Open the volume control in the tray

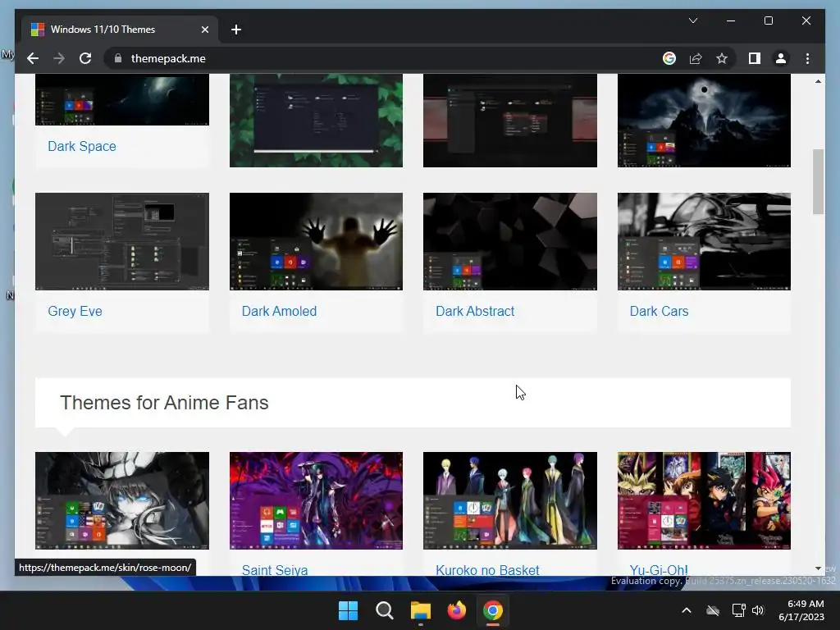click(757, 610)
